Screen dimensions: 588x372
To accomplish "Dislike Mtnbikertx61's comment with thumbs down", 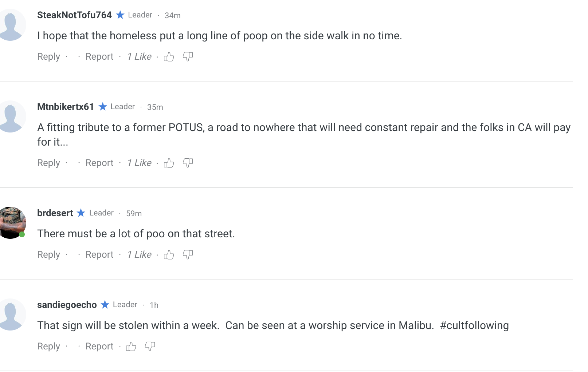I will [188, 163].
